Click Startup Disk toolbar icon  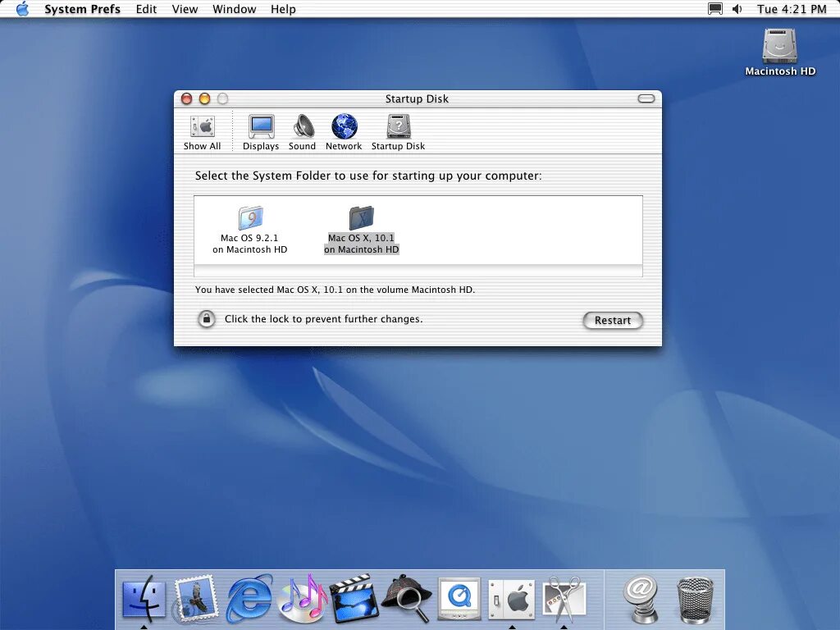pyautogui.click(x=398, y=133)
